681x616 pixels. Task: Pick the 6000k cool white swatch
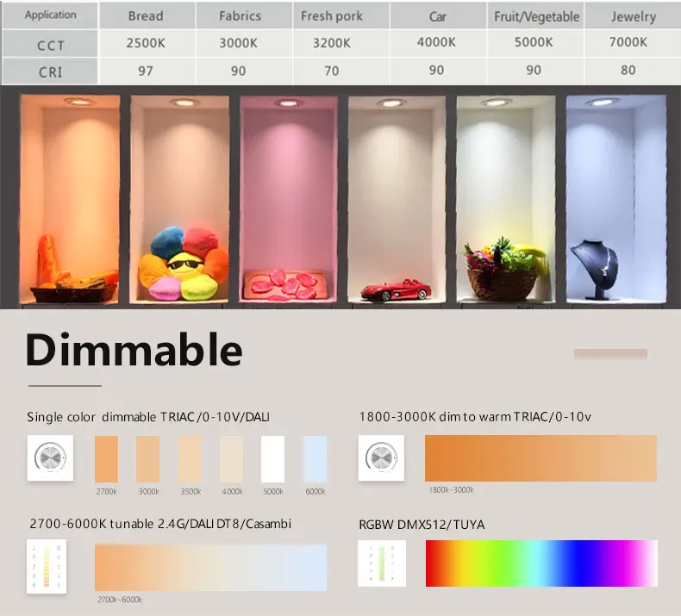(315, 459)
